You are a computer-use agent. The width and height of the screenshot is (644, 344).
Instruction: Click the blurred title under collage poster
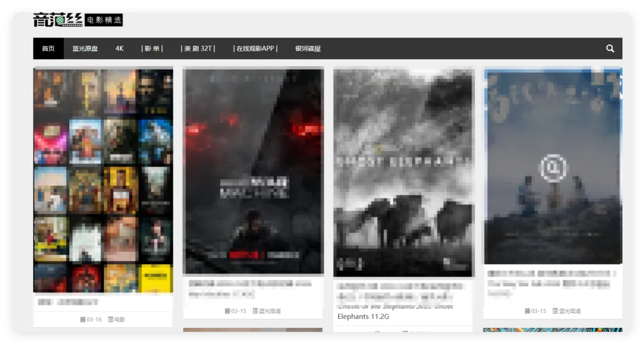68,302
